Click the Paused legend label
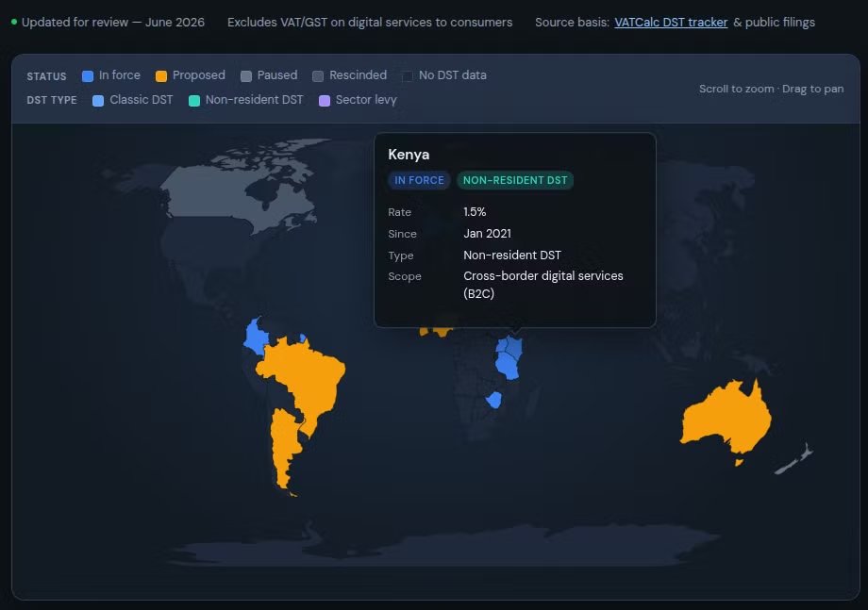Image resolution: width=868 pixels, height=610 pixels. point(277,75)
